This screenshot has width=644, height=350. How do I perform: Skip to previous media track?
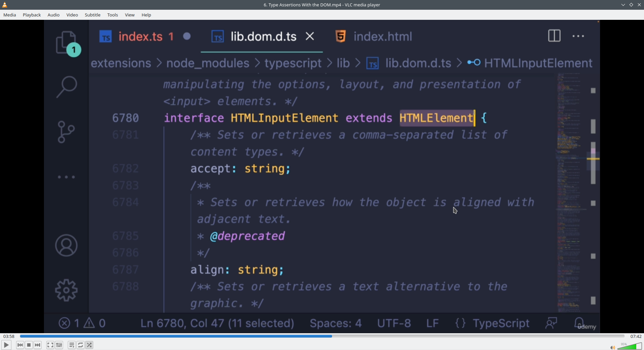(20, 345)
